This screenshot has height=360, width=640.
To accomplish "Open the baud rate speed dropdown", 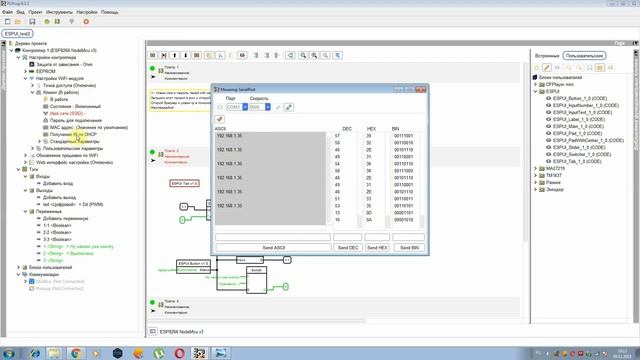I will pos(268,107).
